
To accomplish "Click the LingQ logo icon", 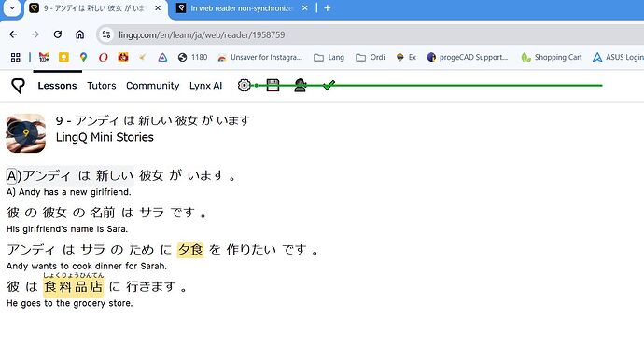I will pyautogui.click(x=18, y=86).
